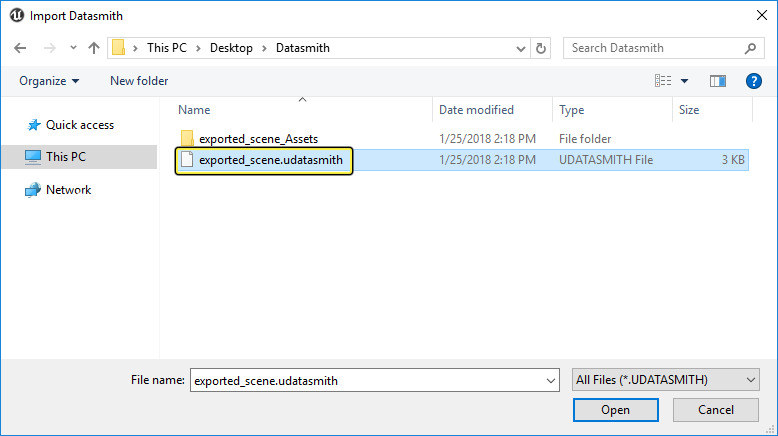Go up one folder level
This screenshot has width=778, height=436.
point(94,48)
